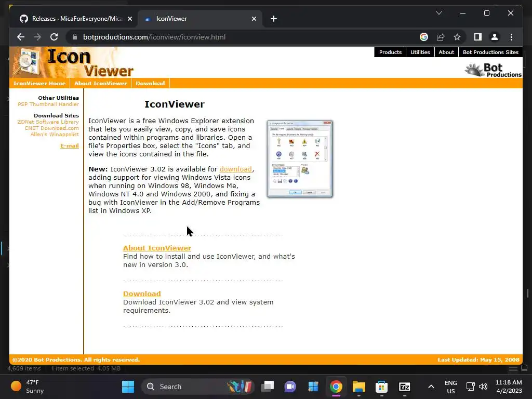Close the MicaForEveryone Releases tab
The height and width of the screenshot is (399, 532).
(129, 19)
